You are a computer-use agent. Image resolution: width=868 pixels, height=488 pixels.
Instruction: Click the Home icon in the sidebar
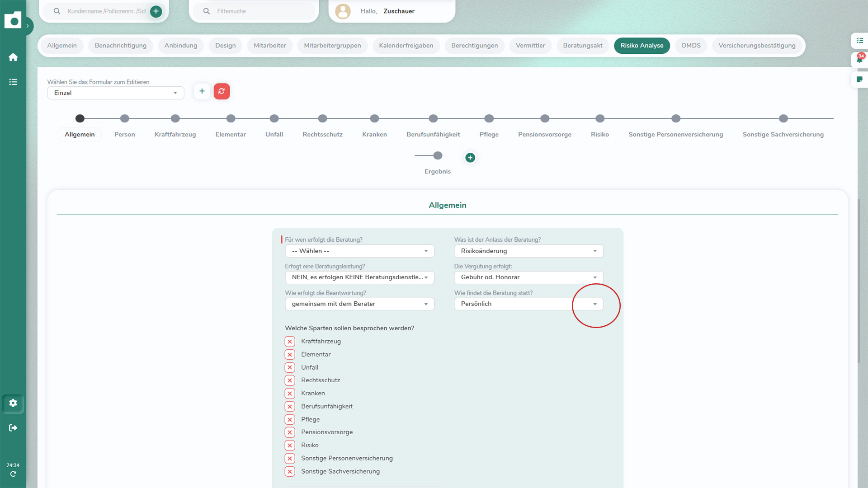click(13, 57)
